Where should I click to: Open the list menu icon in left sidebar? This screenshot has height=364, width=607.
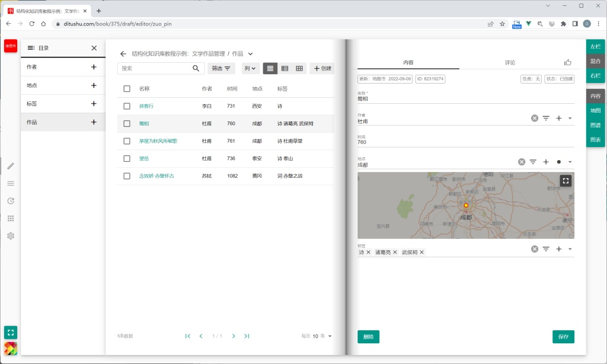(11, 184)
